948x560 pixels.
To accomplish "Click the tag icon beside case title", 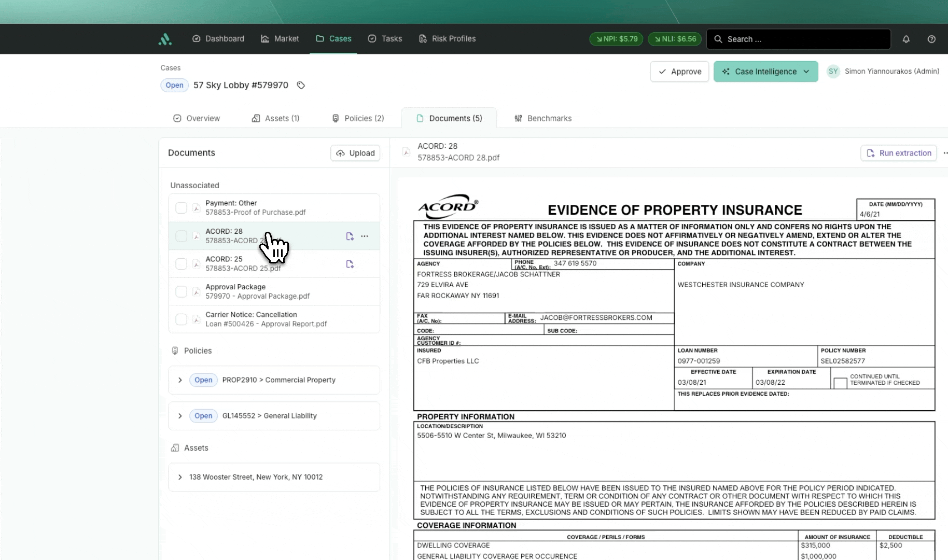I will click(x=301, y=85).
